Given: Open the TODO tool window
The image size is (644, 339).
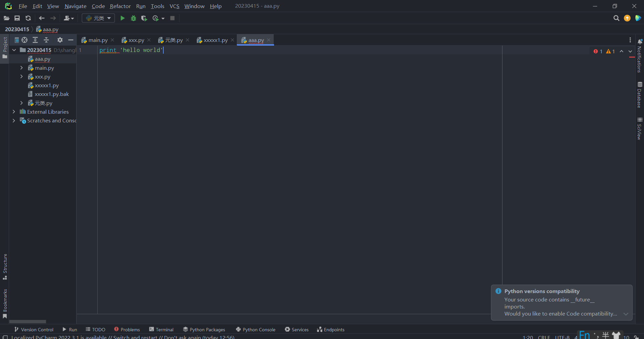Looking at the screenshot, I should point(96,330).
